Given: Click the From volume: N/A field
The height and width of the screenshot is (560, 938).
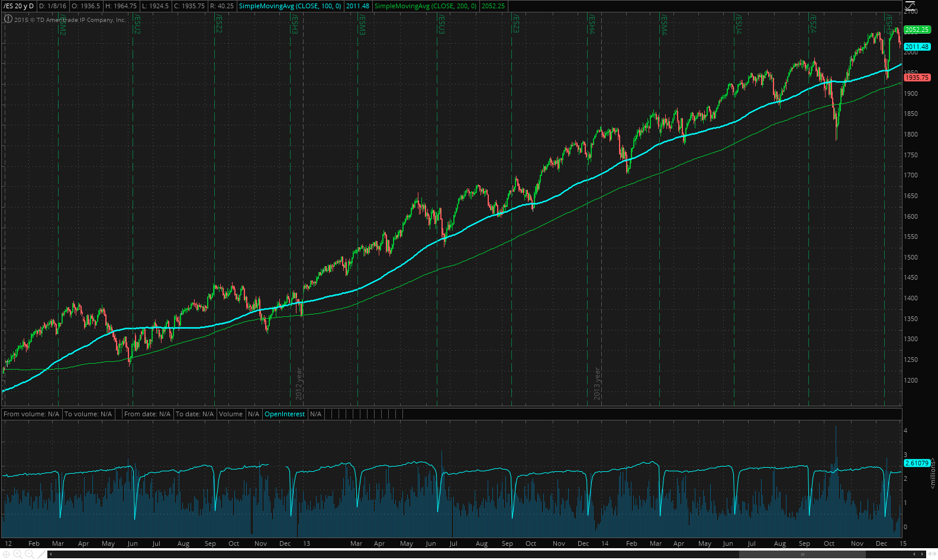Looking at the screenshot, I should [x=31, y=414].
